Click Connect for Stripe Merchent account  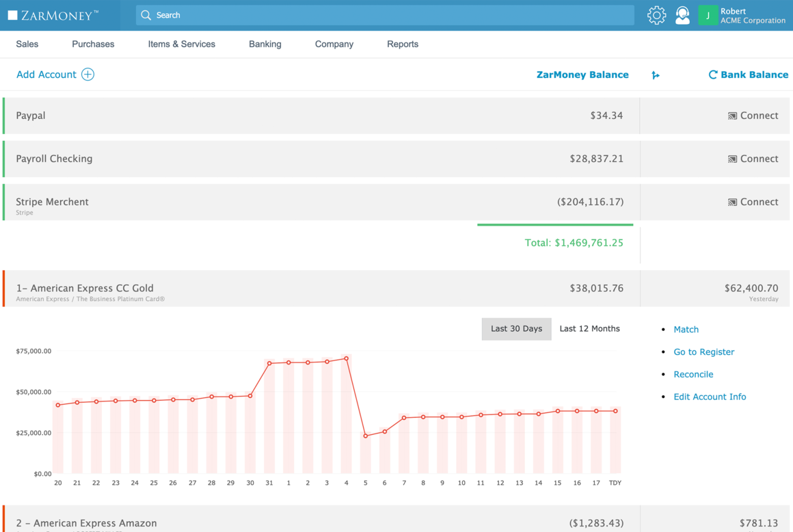(759, 202)
